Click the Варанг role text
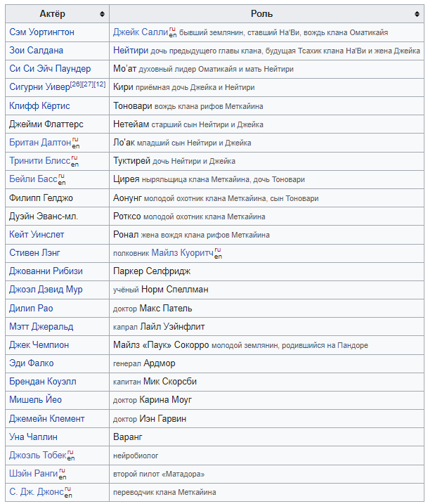The image size is (428, 504). pyautogui.click(x=128, y=437)
